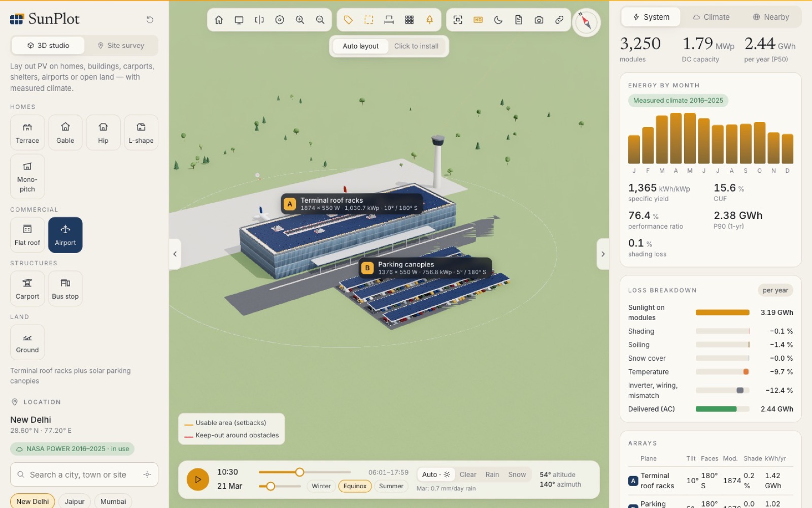Click the compass to reset north

pos(586,22)
